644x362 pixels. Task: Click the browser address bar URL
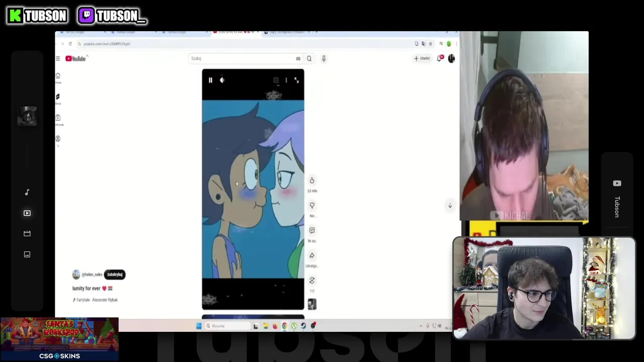[x=107, y=44]
